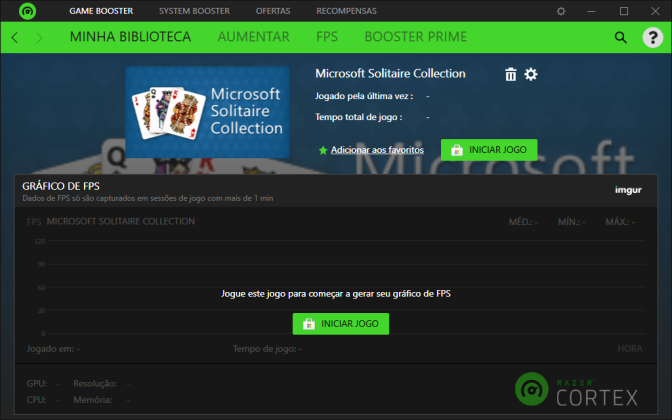
Task: Click the Microsoft Solitaire Collection title text
Action: 390,74
